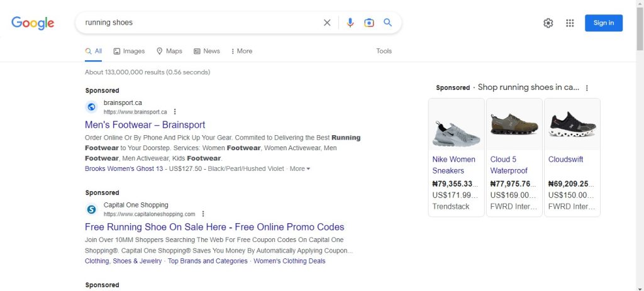The height and width of the screenshot is (291, 644).
Task: Switch to the Images tab
Action: click(x=129, y=52)
